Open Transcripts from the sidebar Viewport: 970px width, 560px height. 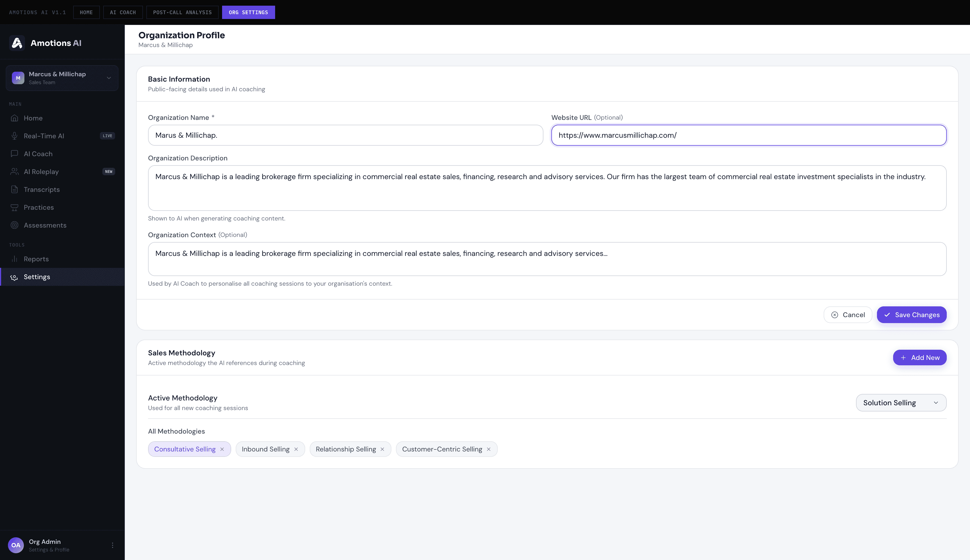click(x=41, y=189)
